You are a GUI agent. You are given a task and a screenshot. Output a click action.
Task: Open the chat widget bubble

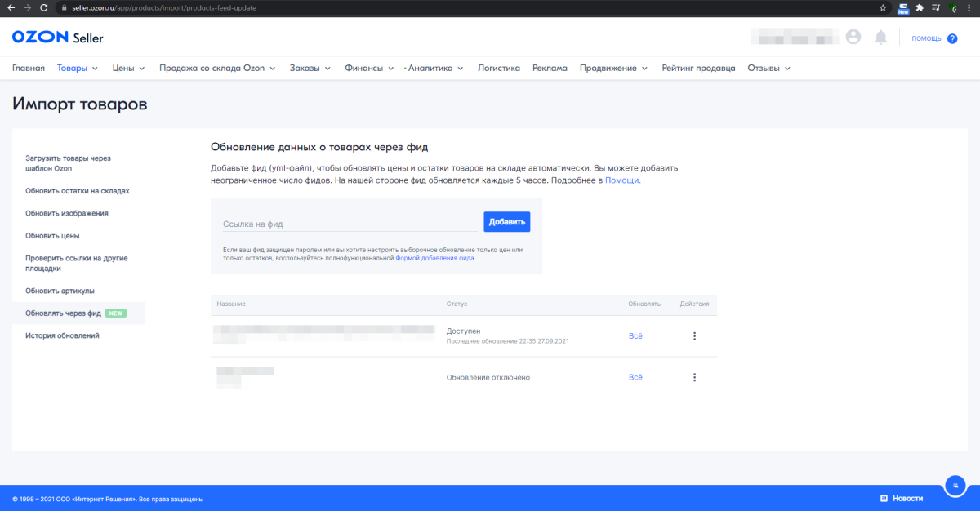click(955, 486)
